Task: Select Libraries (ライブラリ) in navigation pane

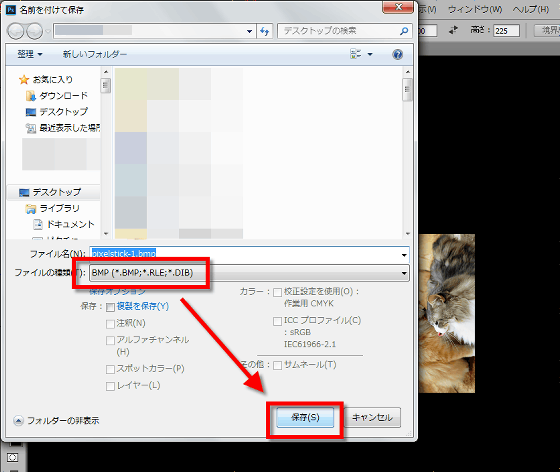Action: click(52, 208)
